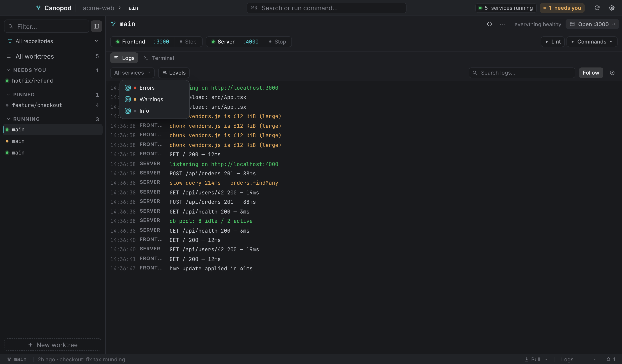
Task: Open settings gear icon
Action: tap(612, 8)
